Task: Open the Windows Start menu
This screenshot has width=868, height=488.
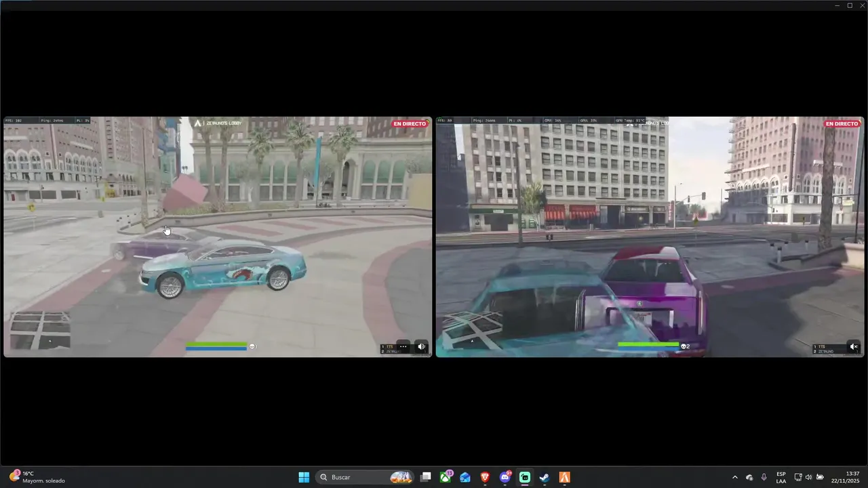Action: [x=304, y=477]
